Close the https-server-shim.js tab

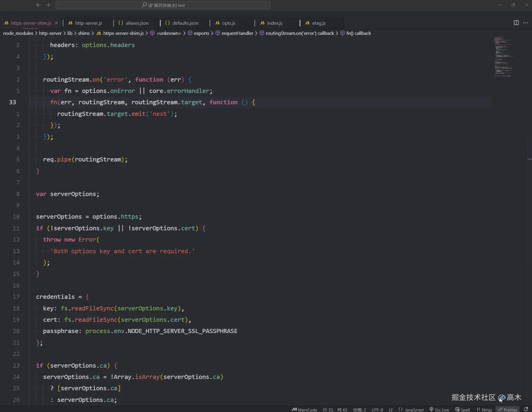coord(56,23)
